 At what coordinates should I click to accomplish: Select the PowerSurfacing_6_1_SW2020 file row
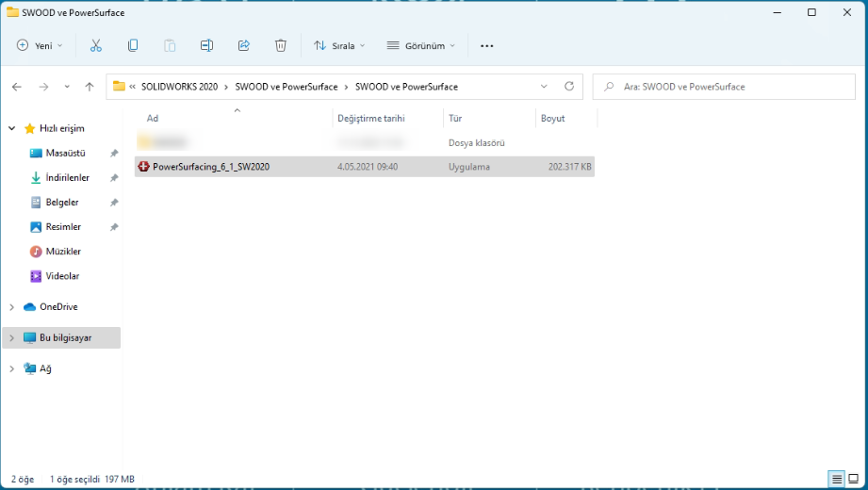364,167
